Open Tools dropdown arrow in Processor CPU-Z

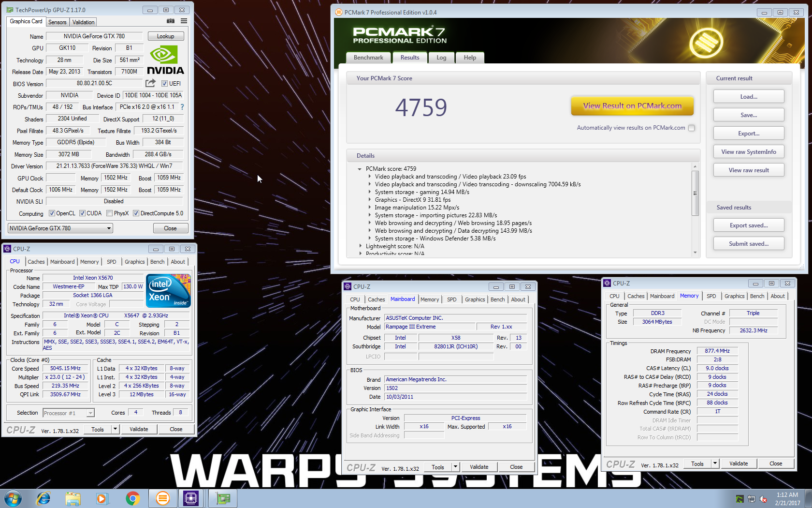(x=115, y=429)
